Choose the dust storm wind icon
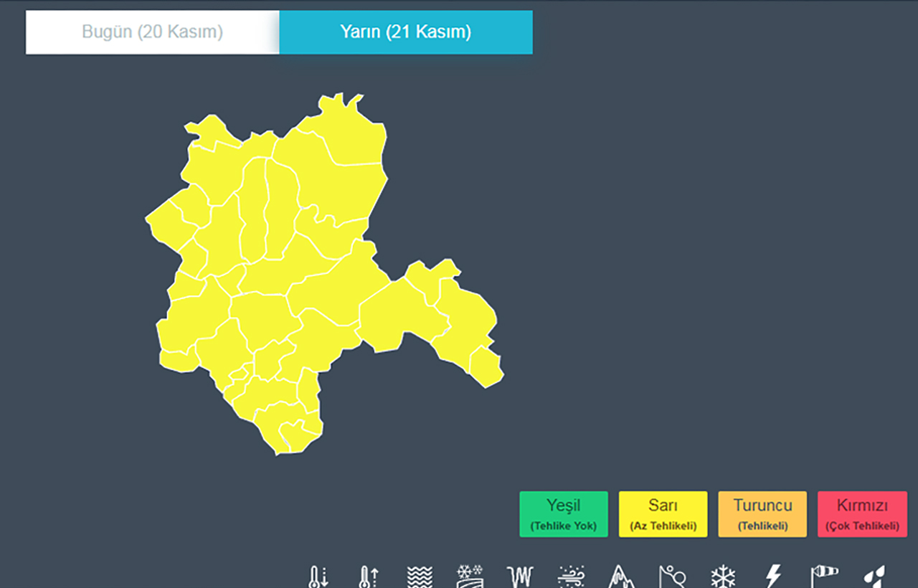 [x=571, y=577]
